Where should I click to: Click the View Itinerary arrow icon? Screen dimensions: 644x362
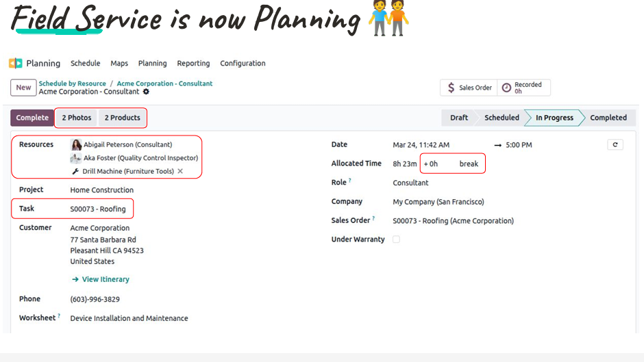tap(75, 279)
